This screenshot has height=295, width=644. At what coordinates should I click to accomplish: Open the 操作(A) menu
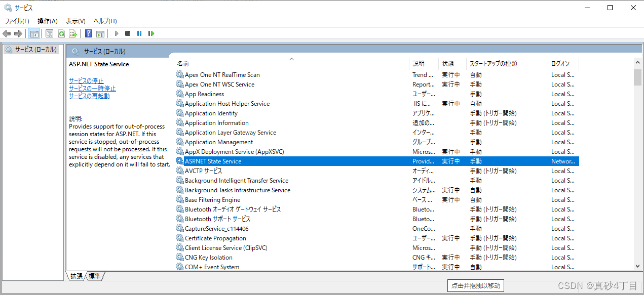click(47, 21)
